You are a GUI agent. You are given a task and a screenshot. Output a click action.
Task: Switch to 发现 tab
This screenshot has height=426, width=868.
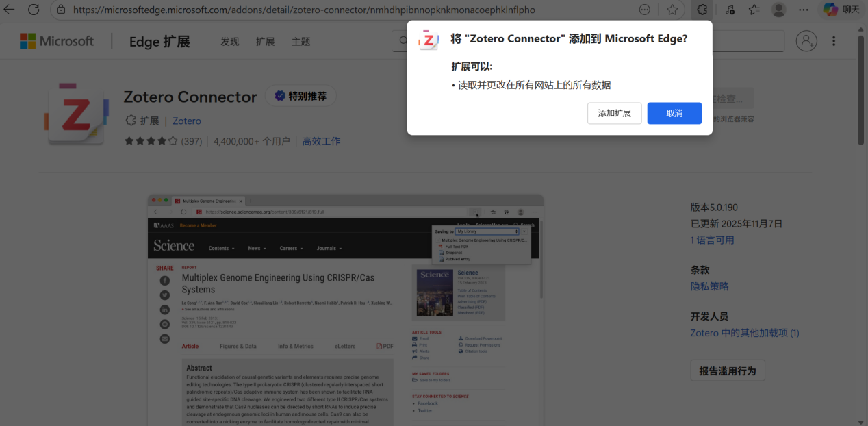click(x=230, y=41)
